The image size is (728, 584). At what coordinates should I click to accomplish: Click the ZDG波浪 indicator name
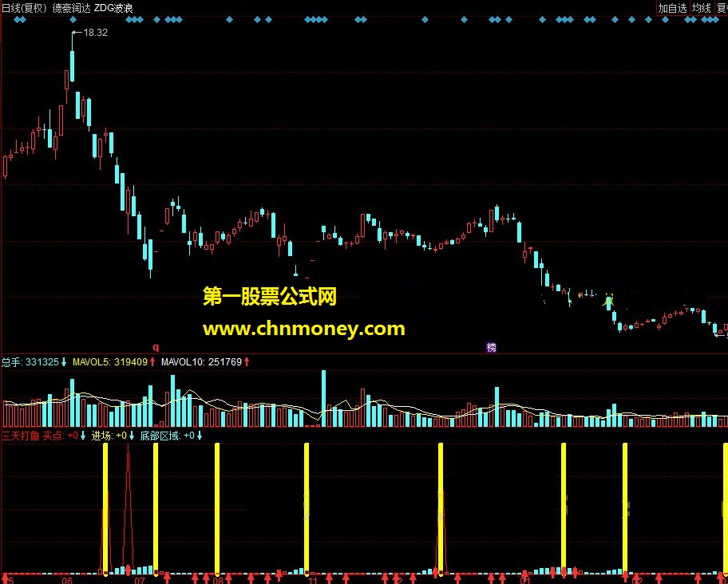[x=113, y=8]
